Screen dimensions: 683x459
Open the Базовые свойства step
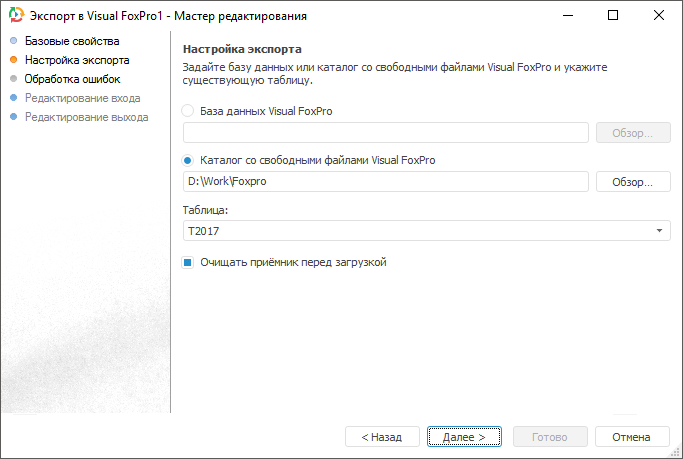click(x=72, y=41)
